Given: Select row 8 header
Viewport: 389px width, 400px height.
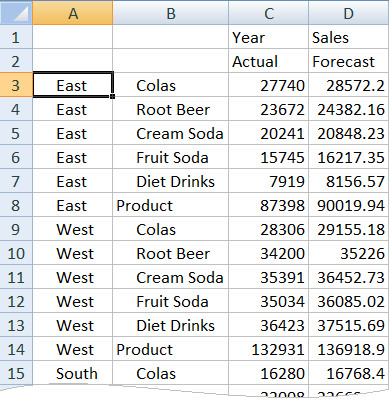Looking at the screenshot, I should click(16, 205).
